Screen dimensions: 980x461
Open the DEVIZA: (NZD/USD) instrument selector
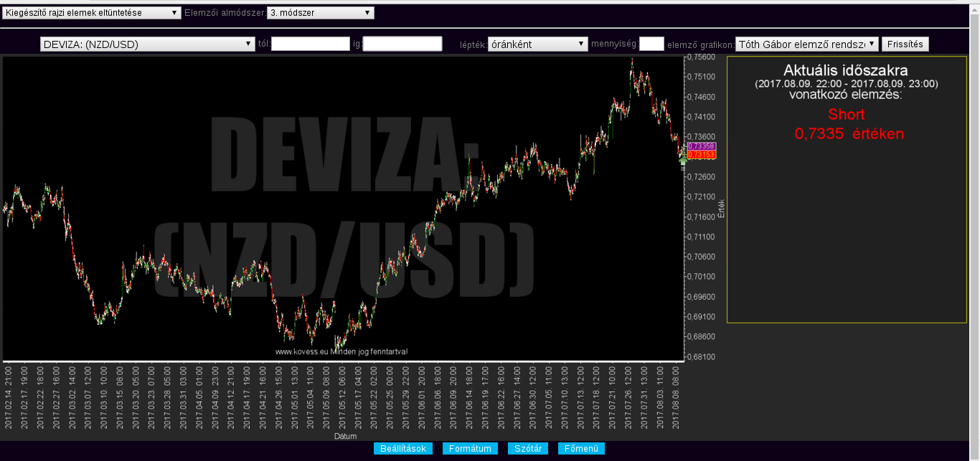point(144,44)
